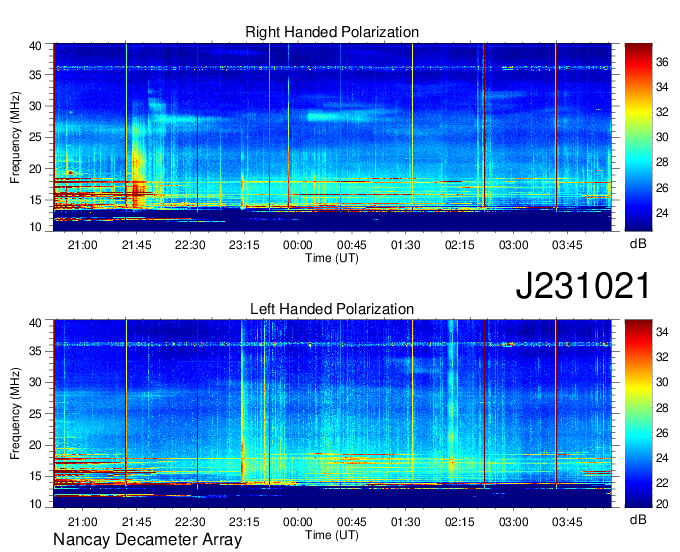Viewport: 680px width, 552px height.
Task: Click the 'Right Handed Polarization' plot title
Action: pos(332,32)
